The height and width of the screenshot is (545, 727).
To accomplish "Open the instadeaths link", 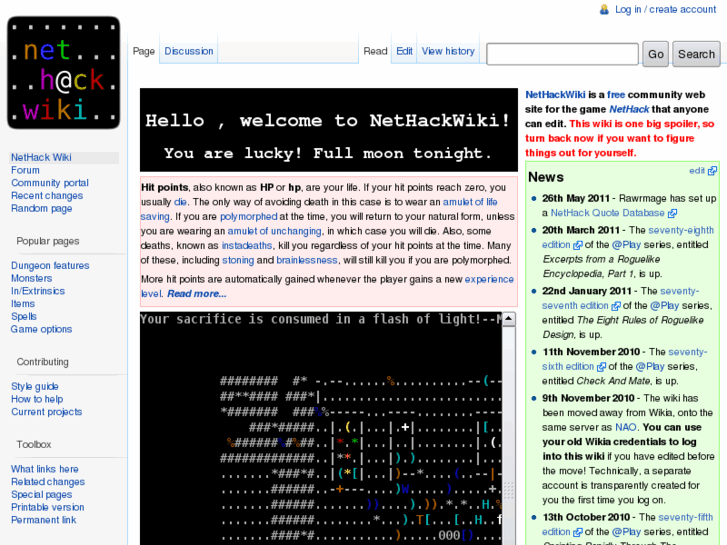I will 247,245.
